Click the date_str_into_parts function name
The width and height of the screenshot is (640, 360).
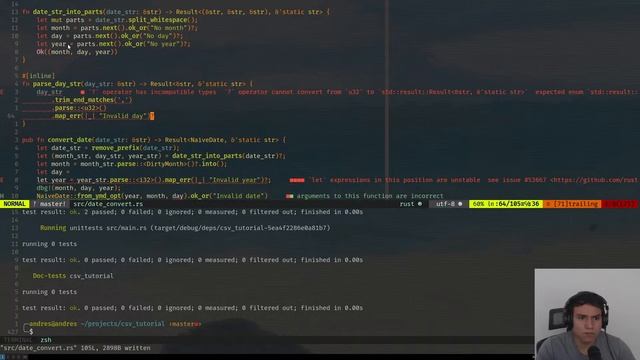67,12
